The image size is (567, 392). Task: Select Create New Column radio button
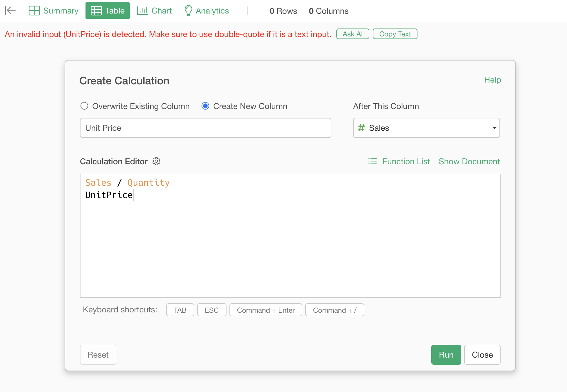[205, 106]
